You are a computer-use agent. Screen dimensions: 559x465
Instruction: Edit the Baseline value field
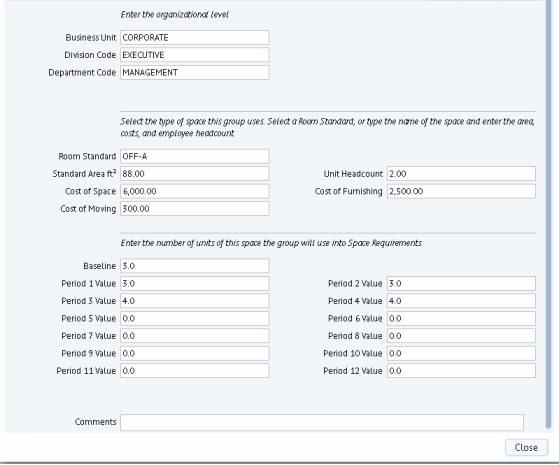(195, 266)
